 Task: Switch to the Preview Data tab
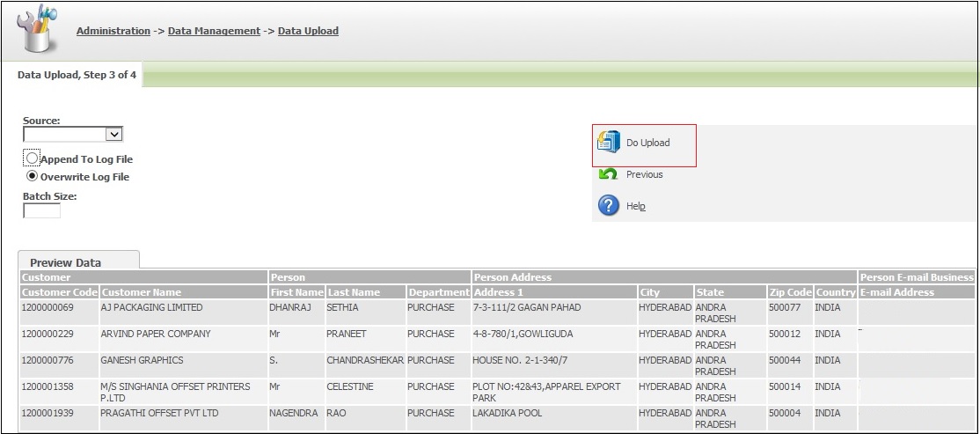click(65, 262)
